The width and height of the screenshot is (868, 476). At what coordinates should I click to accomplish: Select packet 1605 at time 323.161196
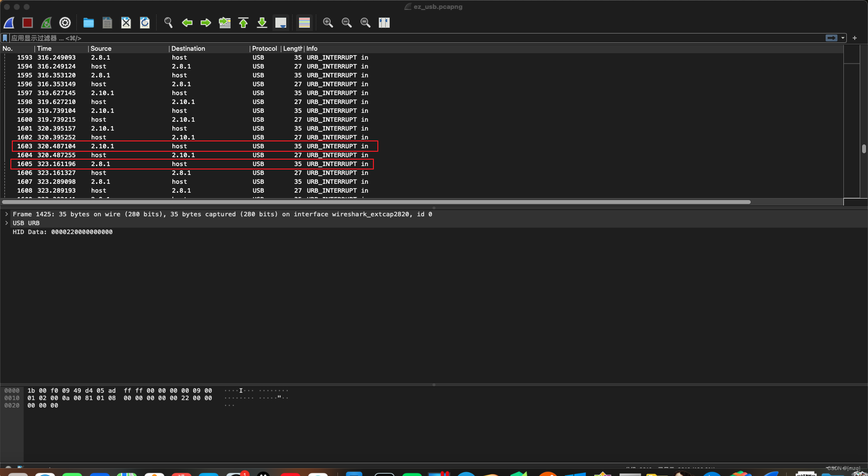[x=422, y=164]
